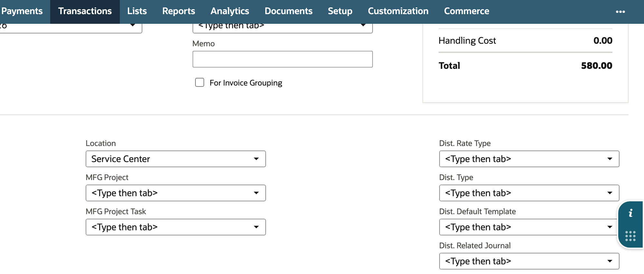Click the Handling Cost value 0.00
Screen dimensions: 644x274
pyautogui.click(x=603, y=41)
